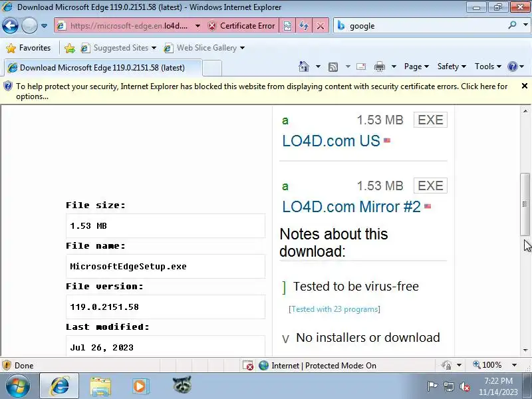Click the 119.0.2151.58 file version value

104,307
